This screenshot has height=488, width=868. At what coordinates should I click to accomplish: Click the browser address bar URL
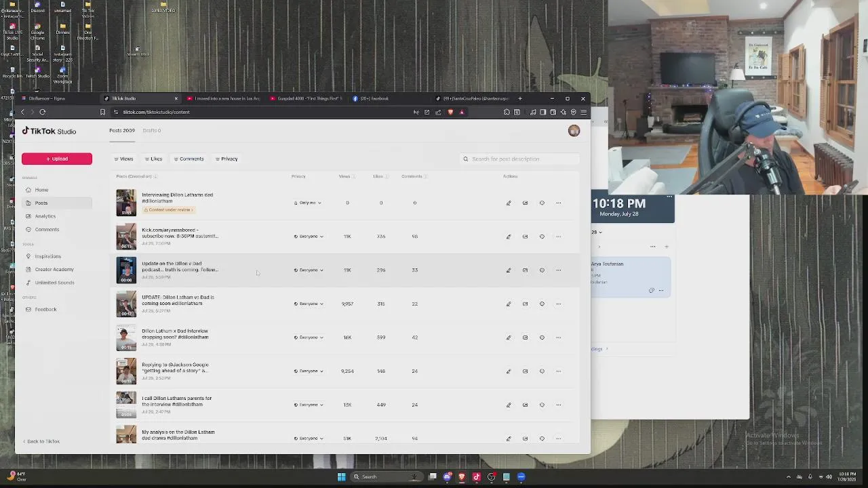click(156, 112)
